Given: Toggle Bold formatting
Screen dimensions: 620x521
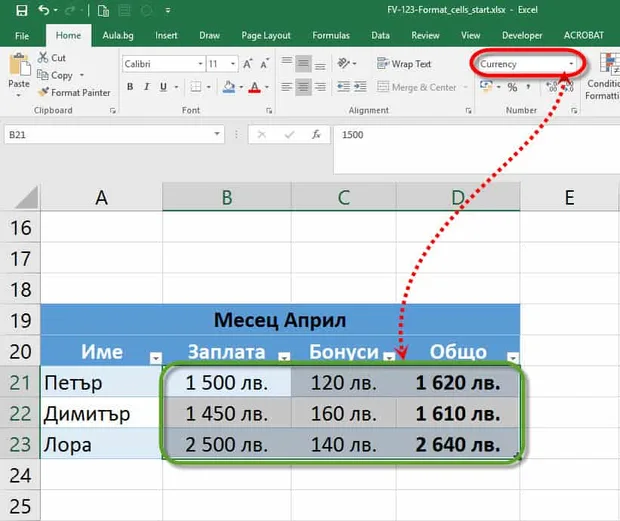Looking at the screenshot, I should click(130, 87).
